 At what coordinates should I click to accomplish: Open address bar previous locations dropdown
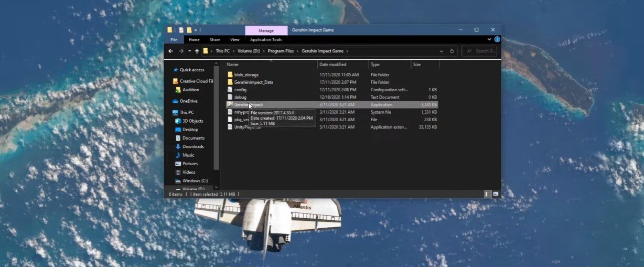coord(441,51)
